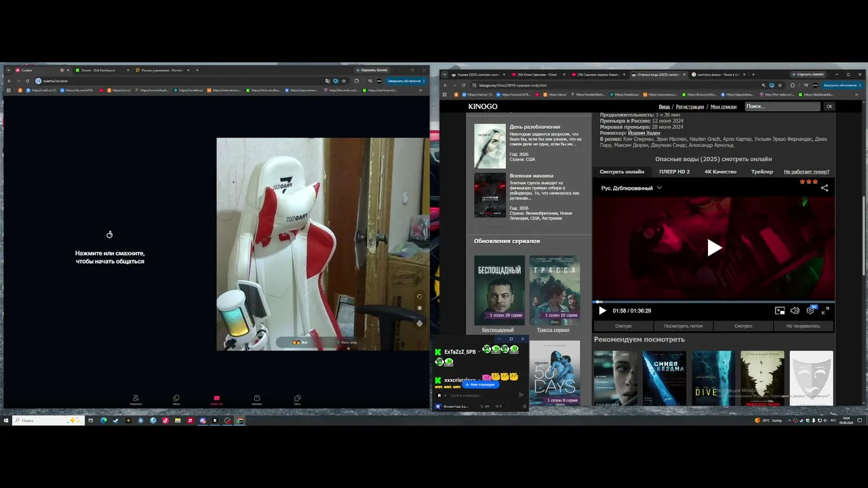Send the chat message with arrow icon
868x488 pixels.
[521, 395]
